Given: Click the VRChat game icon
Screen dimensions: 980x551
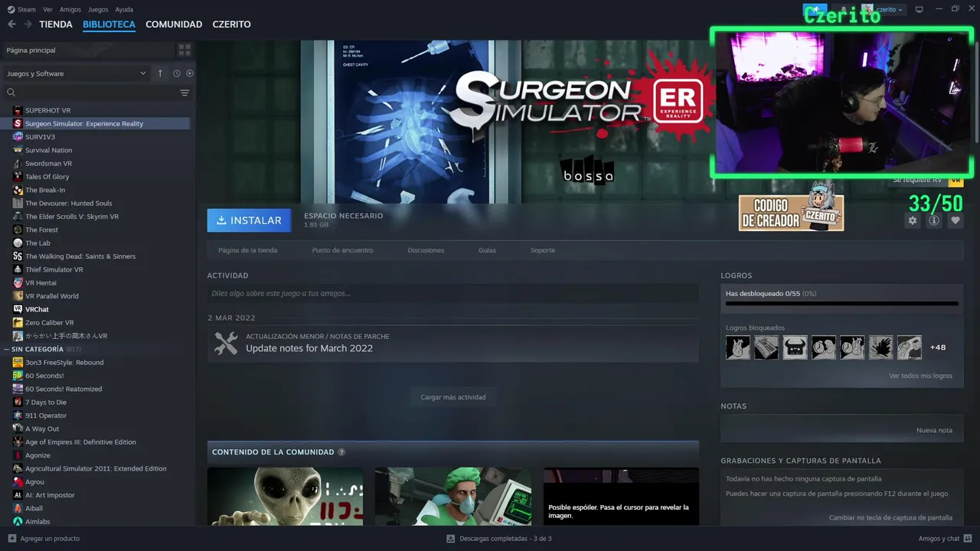Looking at the screenshot, I should point(18,309).
